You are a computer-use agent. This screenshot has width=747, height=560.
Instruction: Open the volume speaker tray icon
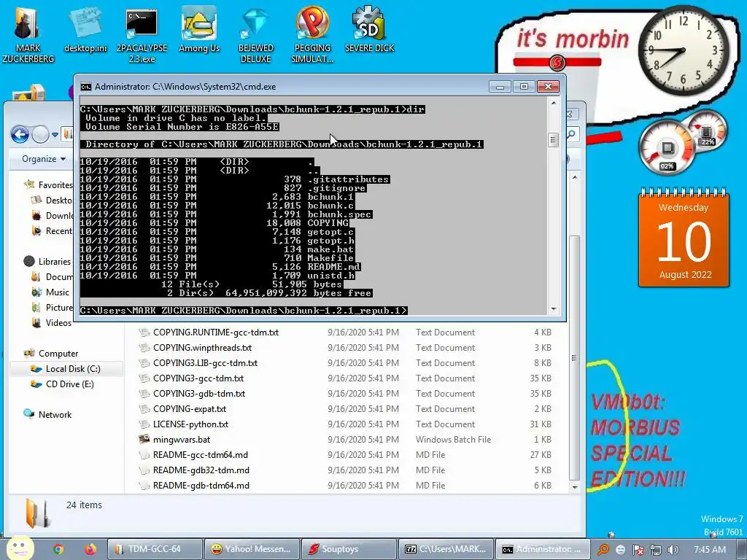[673, 550]
